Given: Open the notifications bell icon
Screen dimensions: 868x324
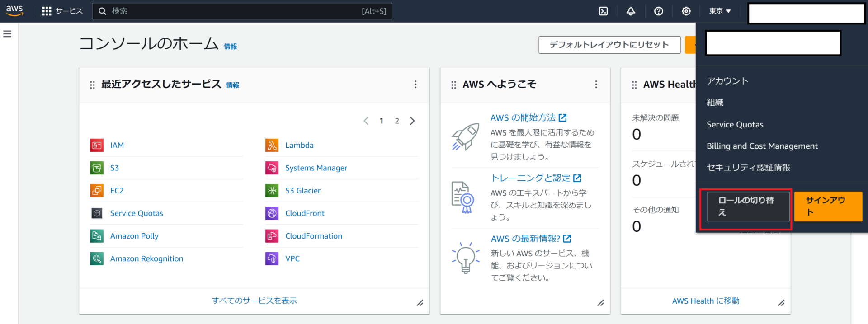Looking at the screenshot, I should 631,11.
